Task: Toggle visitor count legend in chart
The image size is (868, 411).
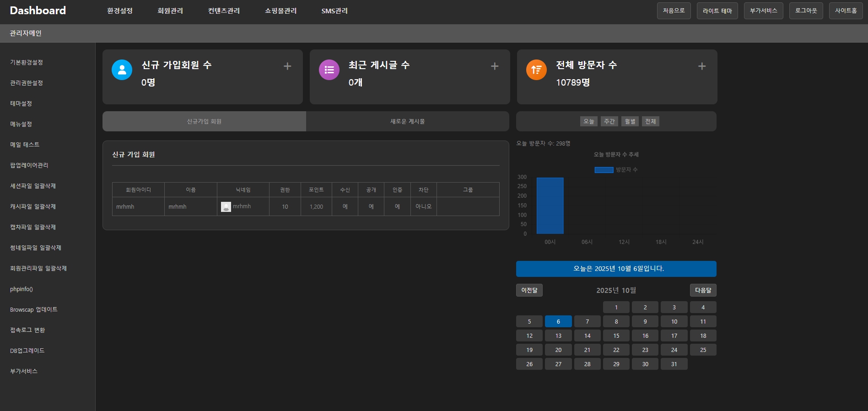Action: 615,170
